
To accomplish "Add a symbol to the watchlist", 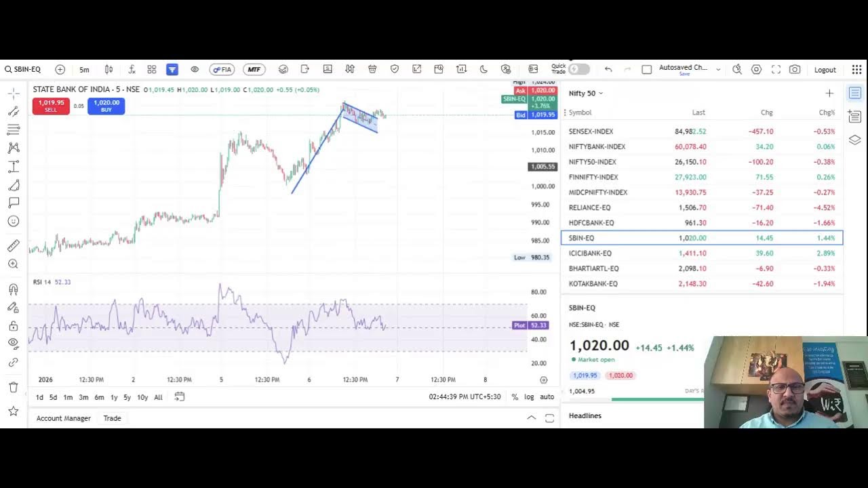I will [829, 93].
